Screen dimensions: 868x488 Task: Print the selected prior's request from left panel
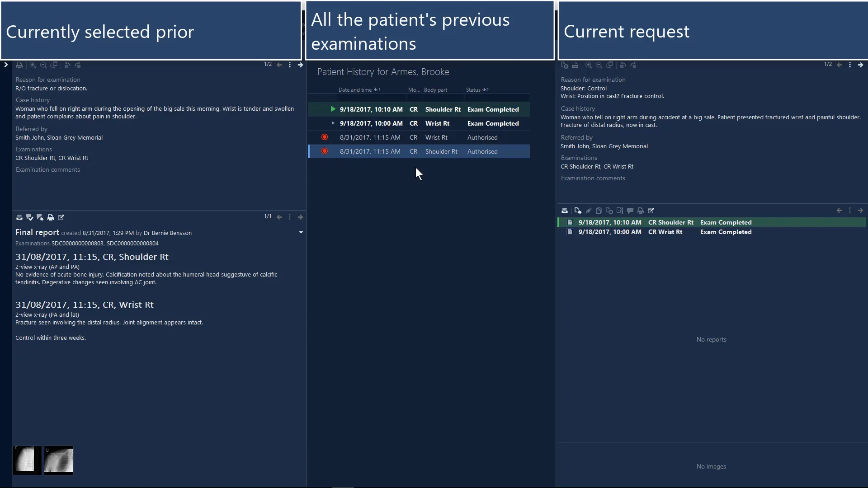tap(19, 65)
